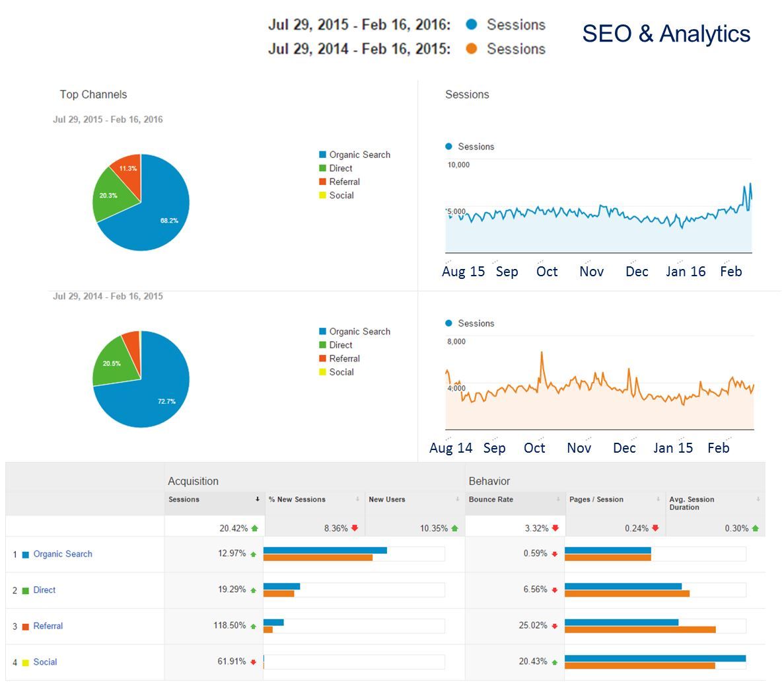Click the Avg. Session Duration sort arrow
The height and width of the screenshot is (684, 784).
(x=758, y=499)
